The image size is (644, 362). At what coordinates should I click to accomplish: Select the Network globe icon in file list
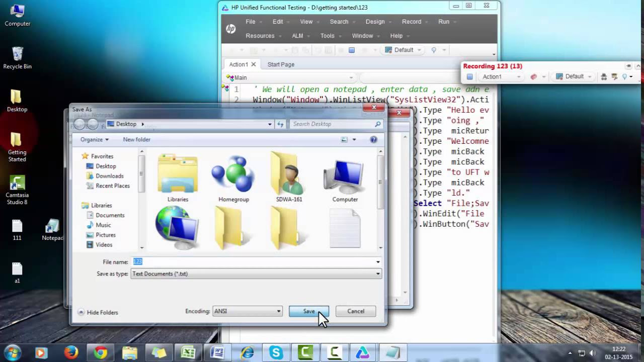tap(176, 227)
